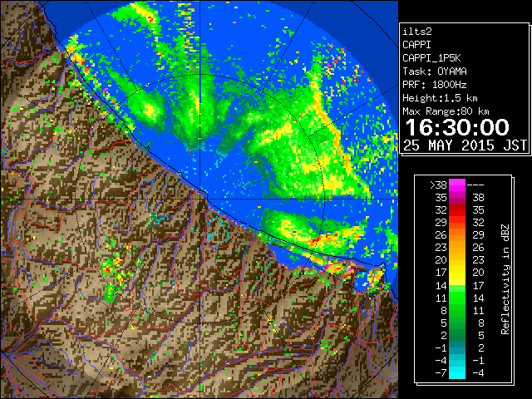Click the 'Reflectivity in dBZ' axis label

(x=505, y=279)
